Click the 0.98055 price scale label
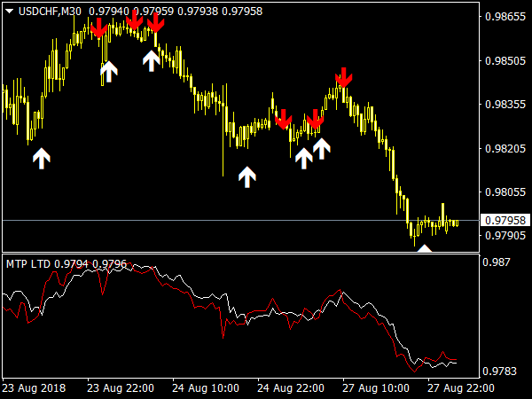 [505, 192]
